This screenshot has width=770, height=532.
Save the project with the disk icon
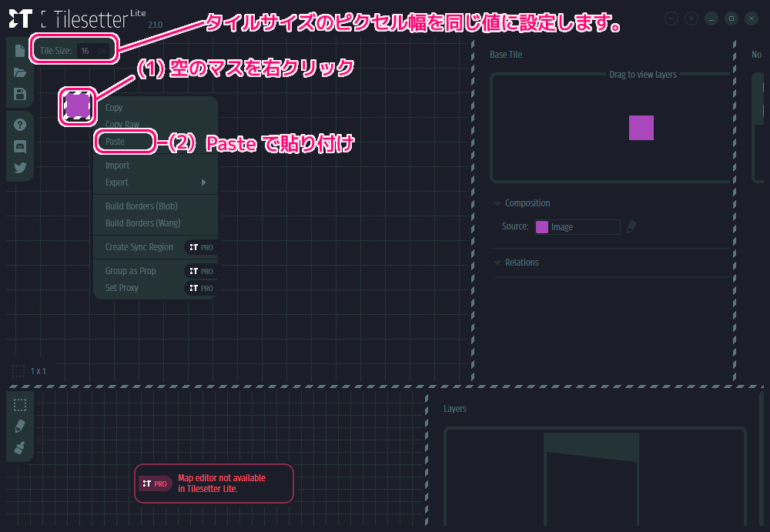[x=19, y=94]
